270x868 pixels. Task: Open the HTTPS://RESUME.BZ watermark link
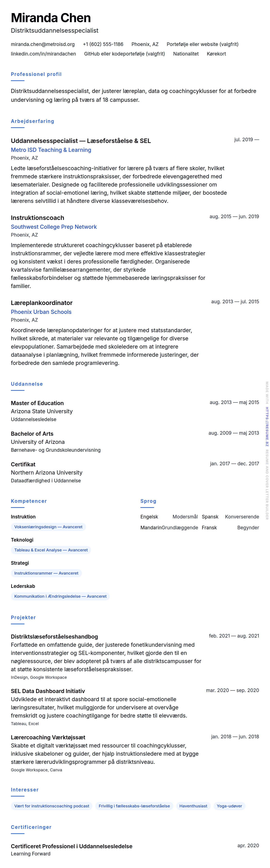tap(267, 426)
